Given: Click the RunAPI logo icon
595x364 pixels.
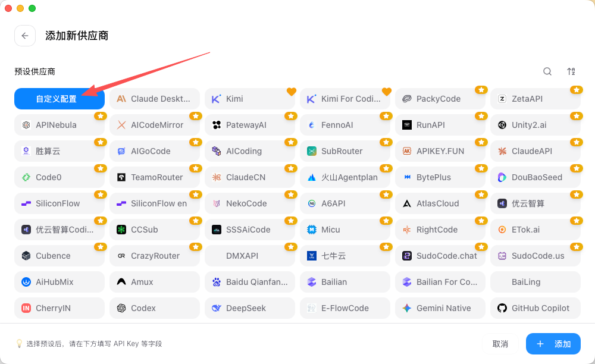Looking at the screenshot, I should tap(407, 125).
